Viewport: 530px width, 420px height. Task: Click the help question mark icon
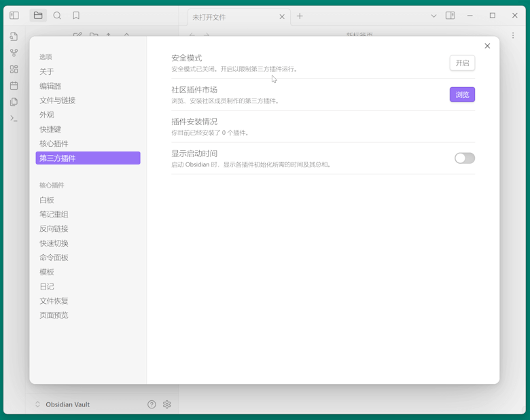pos(152,404)
